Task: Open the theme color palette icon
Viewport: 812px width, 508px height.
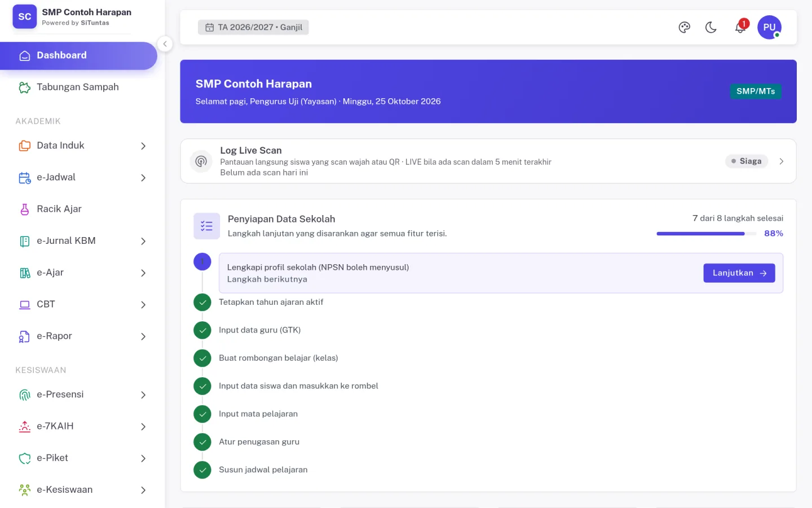Action: click(684, 27)
